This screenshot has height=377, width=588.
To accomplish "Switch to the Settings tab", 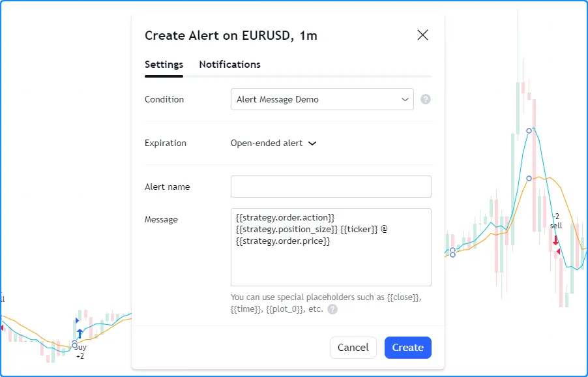I will pyautogui.click(x=164, y=65).
